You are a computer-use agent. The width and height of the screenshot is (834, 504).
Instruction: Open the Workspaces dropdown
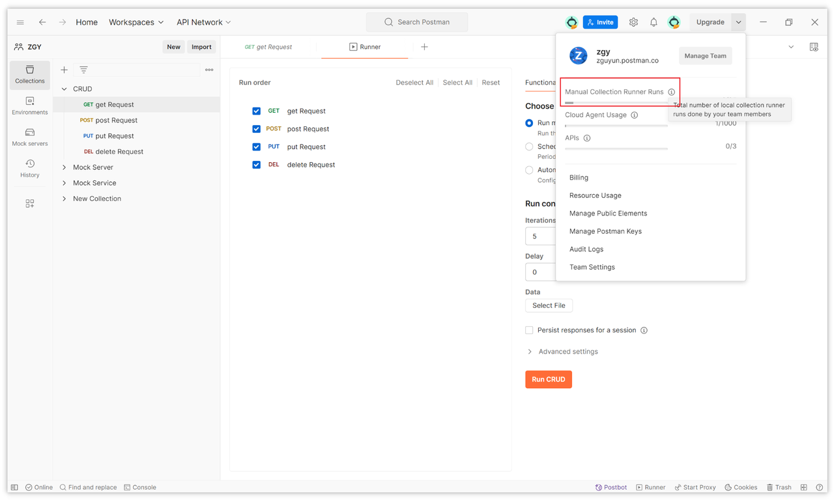click(136, 22)
